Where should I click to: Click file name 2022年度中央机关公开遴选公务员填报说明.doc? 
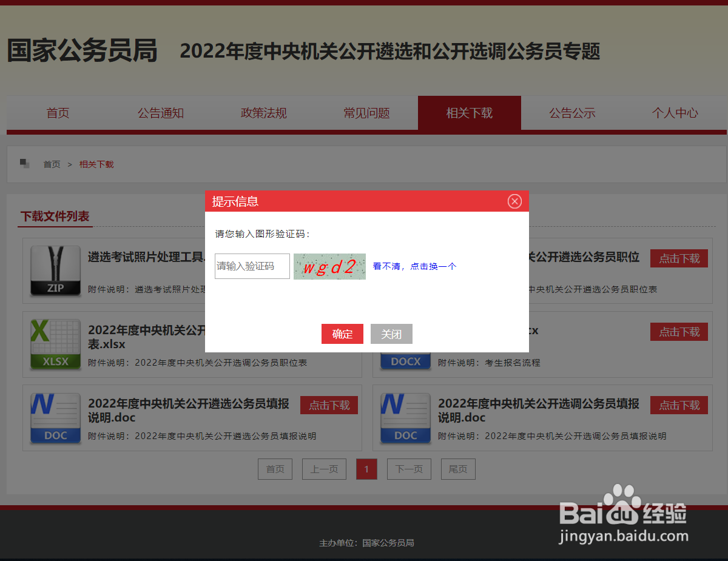coord(189,411)
